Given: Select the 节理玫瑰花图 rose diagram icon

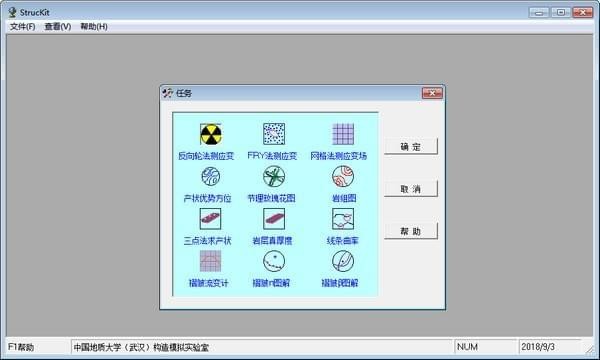Looking at the screenshot, I should [274, 176].
